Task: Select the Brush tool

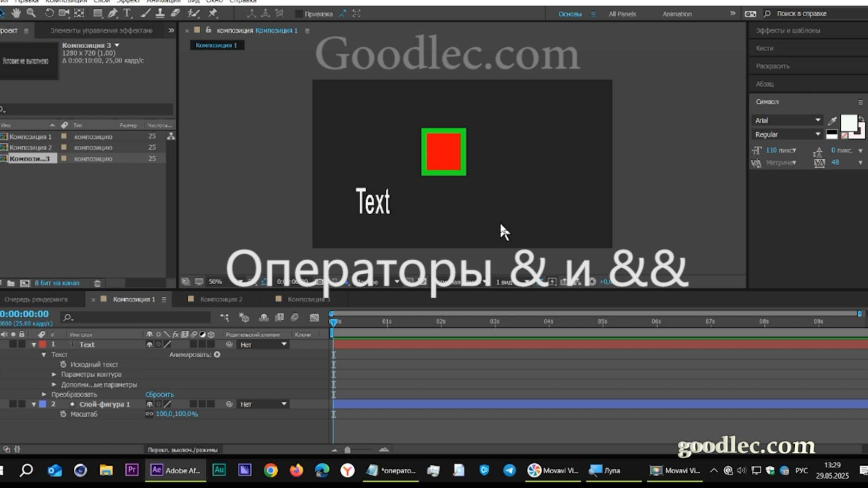Action: (145, 14)
